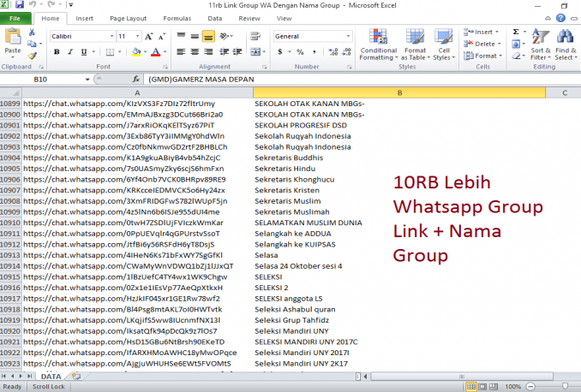Open the Formulas ribbon tab
The width and height of the screenshot is (581, 392).
point(177,18)
